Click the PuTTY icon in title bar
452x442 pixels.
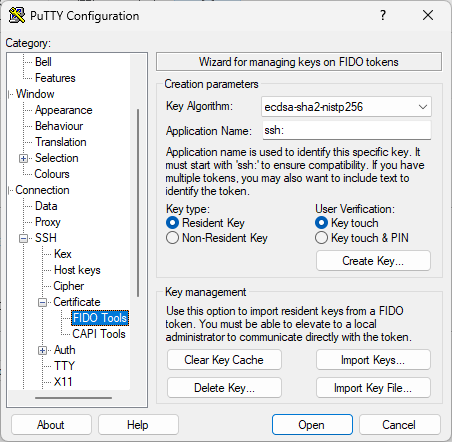click(x=17, y=15)
